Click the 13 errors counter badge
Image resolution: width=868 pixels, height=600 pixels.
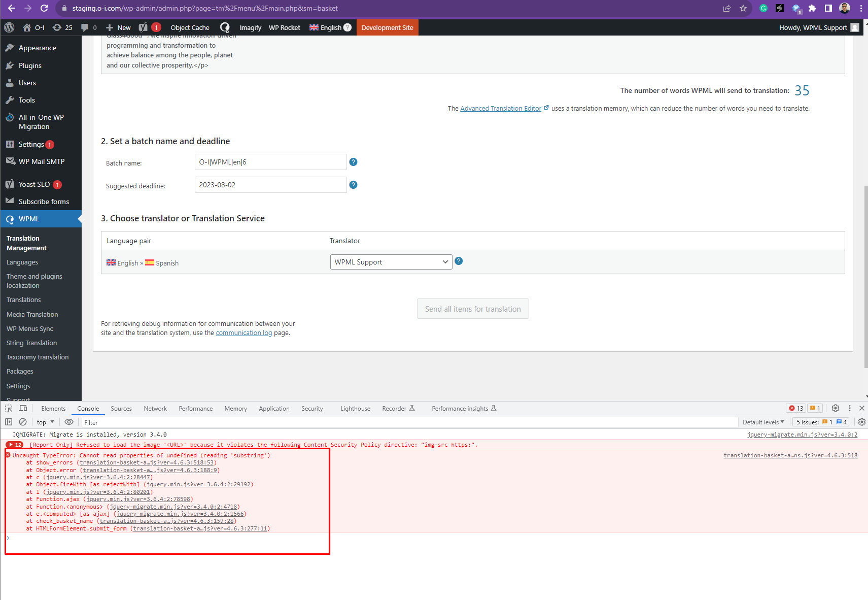click(796, 408)
